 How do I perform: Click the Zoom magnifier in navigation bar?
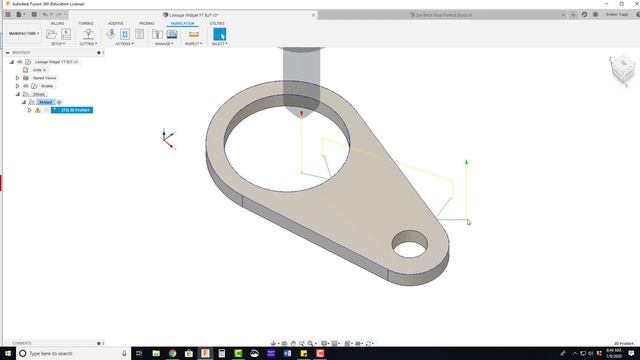[311, 344]
